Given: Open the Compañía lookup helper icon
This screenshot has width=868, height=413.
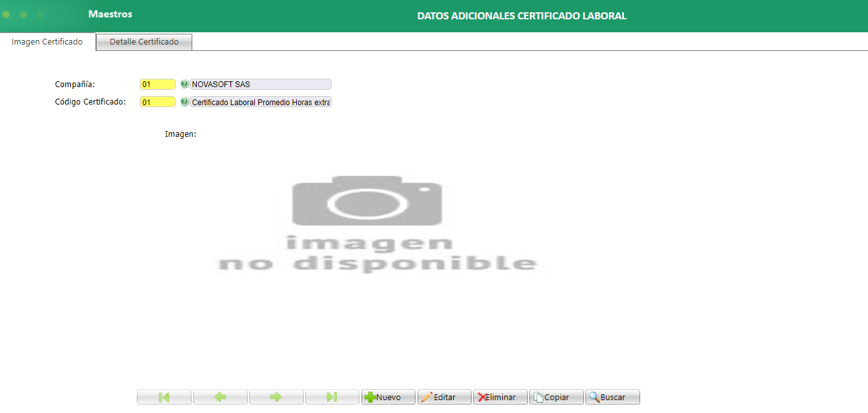Looking at the screenshot, I should click(x=183, y=84).
